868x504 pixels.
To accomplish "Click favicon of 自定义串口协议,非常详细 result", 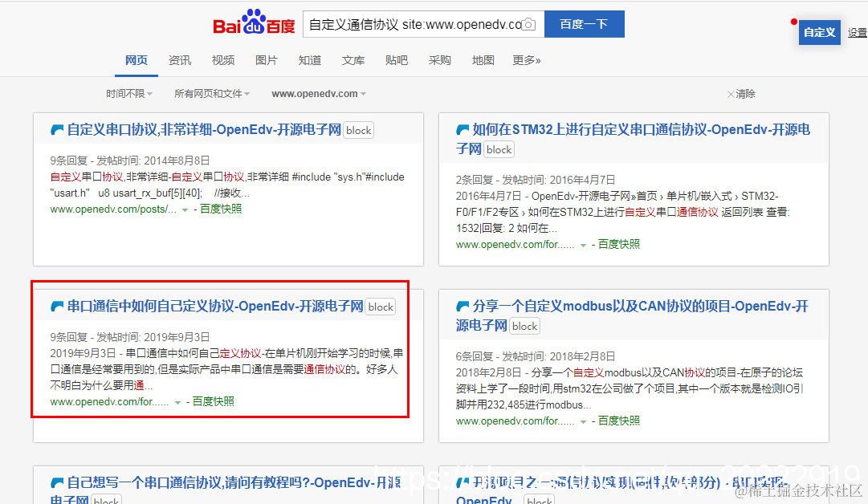I will pyautogui.click(x=57, y=130).
